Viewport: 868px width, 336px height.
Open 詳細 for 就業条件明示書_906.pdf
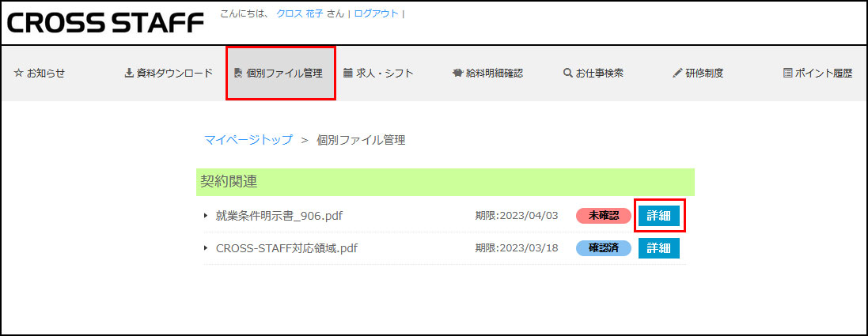point(659,216)
